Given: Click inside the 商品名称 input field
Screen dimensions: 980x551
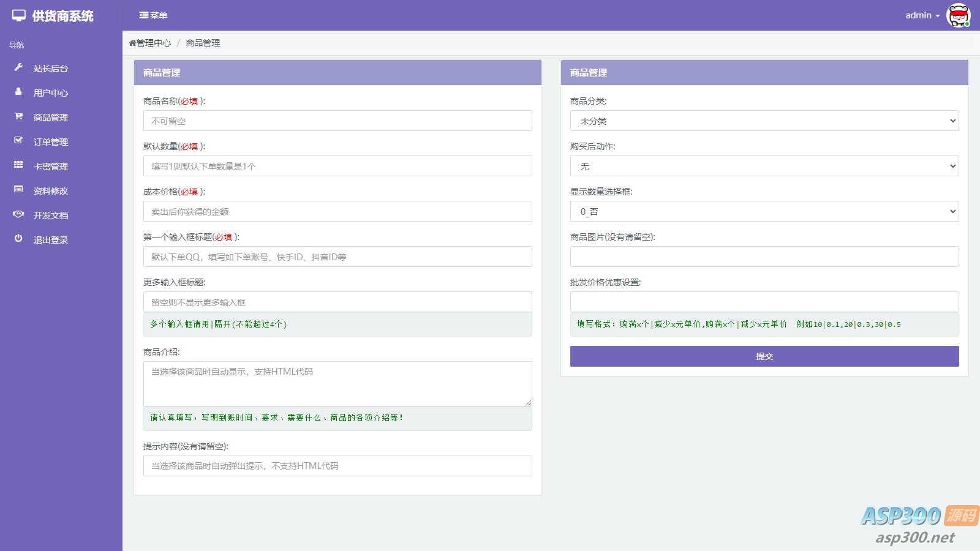Looking at the screenshot, I should 337,121.
